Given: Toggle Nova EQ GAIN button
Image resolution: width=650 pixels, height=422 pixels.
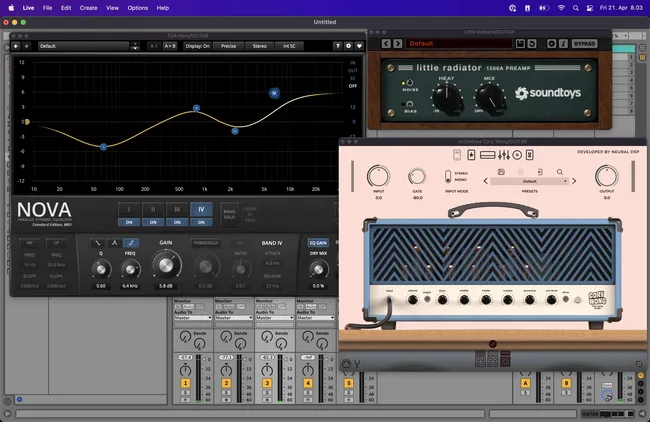Looking at the screenshot, I should 318,243.
